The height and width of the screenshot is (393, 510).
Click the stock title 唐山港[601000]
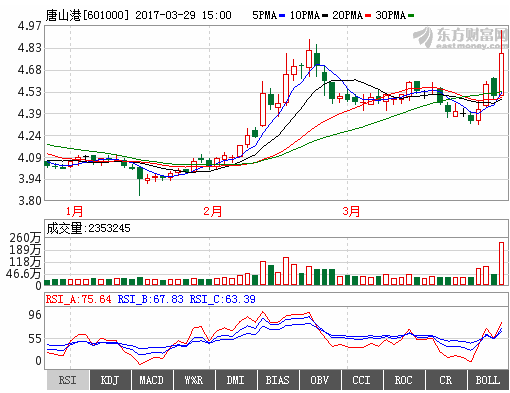click(x=87, y=15)
